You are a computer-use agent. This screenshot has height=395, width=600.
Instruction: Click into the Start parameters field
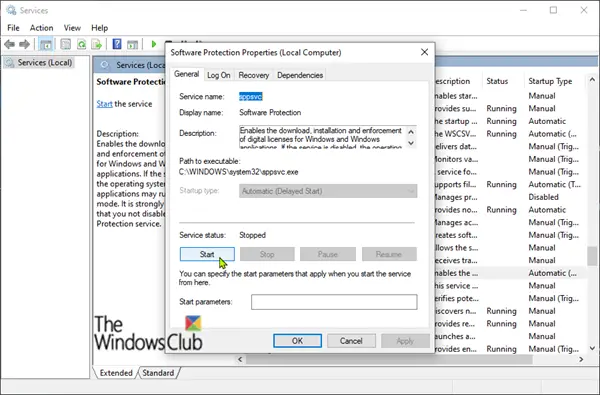[334, 302]
